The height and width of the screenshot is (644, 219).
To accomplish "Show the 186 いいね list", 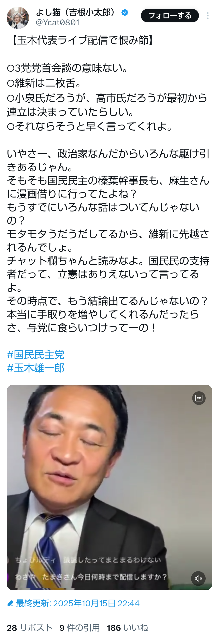I will [127, 628].
